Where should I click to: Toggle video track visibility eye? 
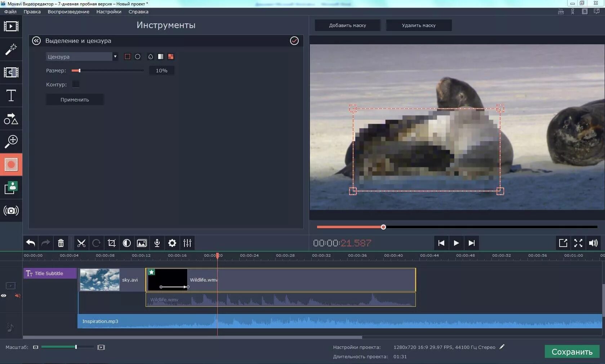pos(4,296)
